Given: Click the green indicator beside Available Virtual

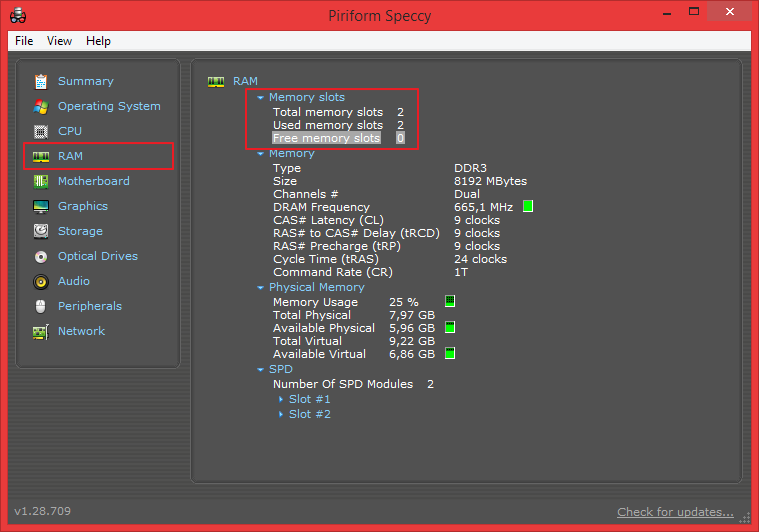Looking at the screenshot, I should [450, 353].
